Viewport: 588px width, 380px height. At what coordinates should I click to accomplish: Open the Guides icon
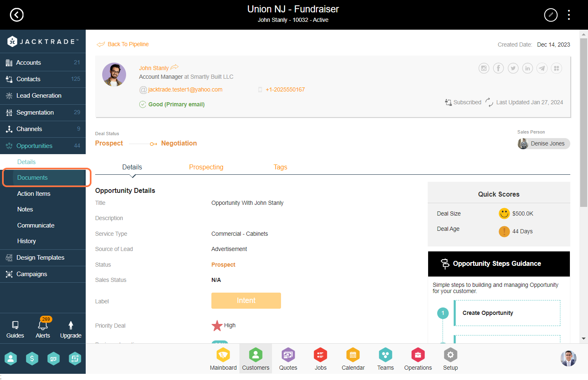[x=15, y=329]
